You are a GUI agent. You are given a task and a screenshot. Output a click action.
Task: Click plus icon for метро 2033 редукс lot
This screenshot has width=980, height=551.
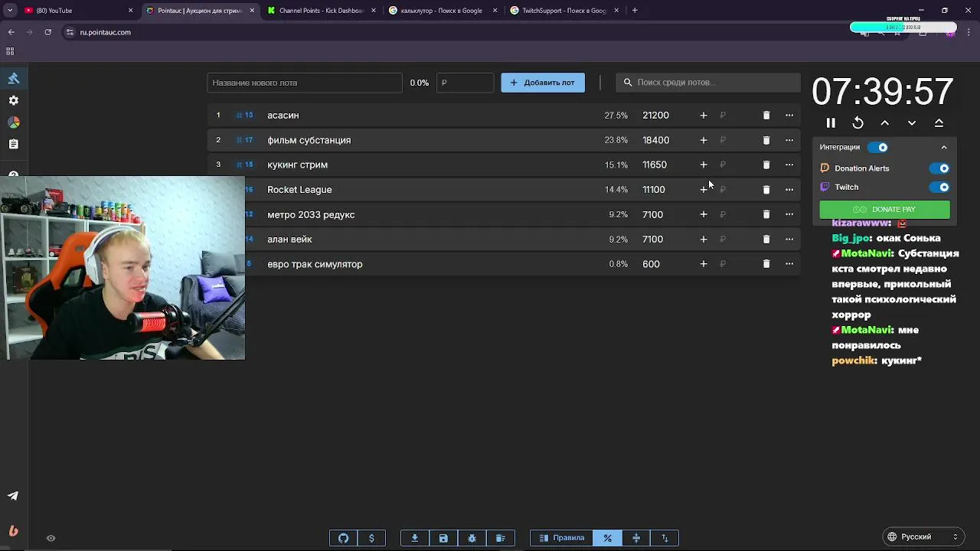click(704, 214)
